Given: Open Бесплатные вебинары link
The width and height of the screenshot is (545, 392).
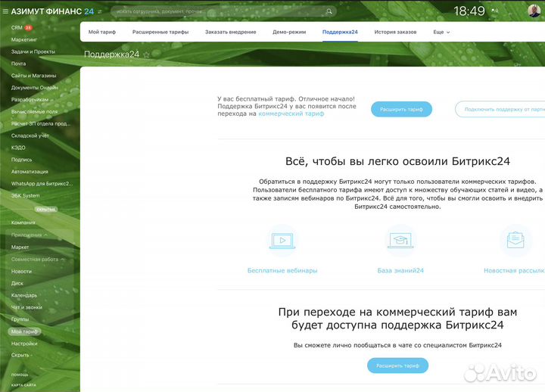Looking at the screenshot, I should click(282, 270).
